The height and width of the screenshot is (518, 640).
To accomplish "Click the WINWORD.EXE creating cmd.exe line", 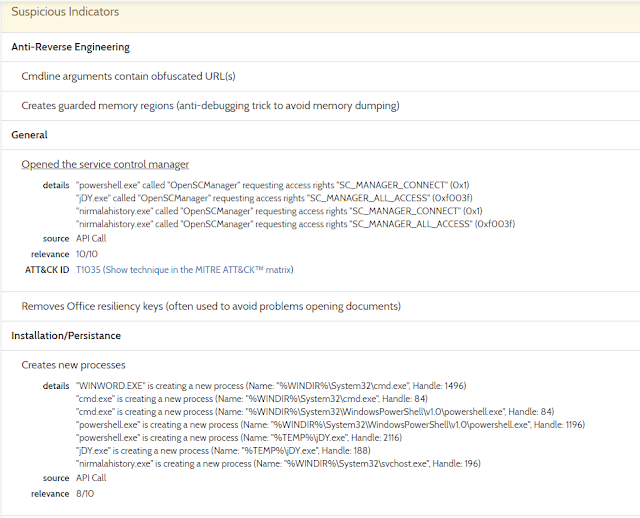I will pos(271,386).
